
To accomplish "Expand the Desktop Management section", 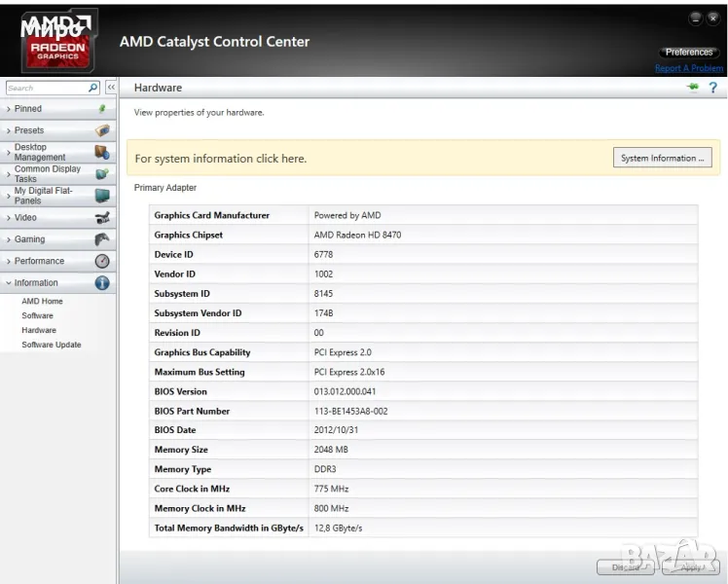I will point(39,152).
